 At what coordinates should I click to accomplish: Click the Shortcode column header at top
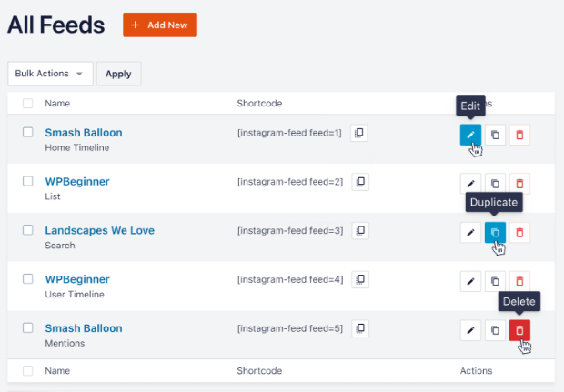(259, 103)
